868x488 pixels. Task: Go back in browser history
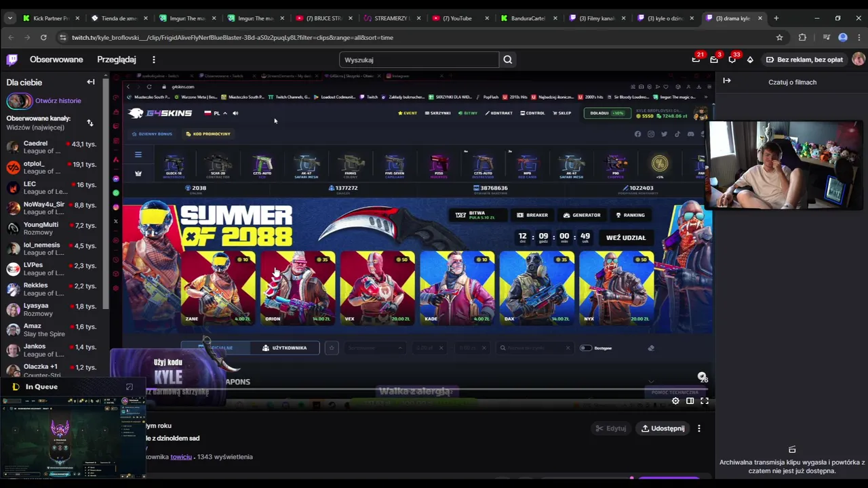click(x=10, y=37)
